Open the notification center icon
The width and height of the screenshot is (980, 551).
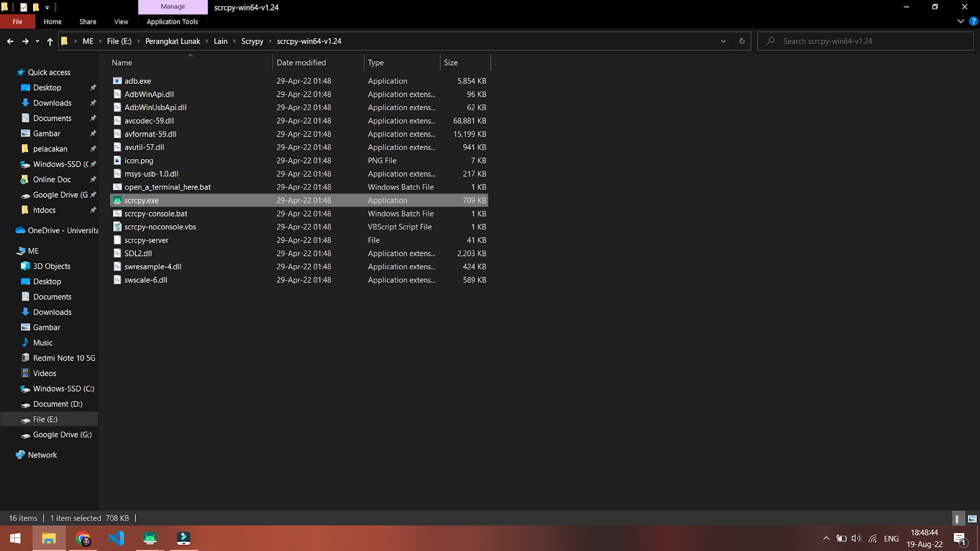tap(960, 539)
